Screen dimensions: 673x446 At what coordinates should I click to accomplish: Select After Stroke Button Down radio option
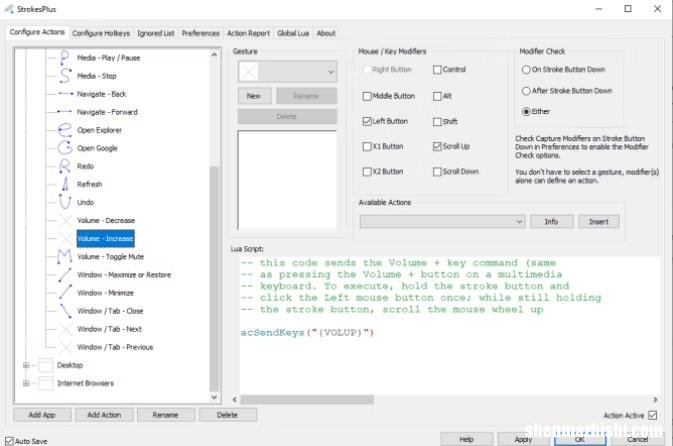point(526,91)
